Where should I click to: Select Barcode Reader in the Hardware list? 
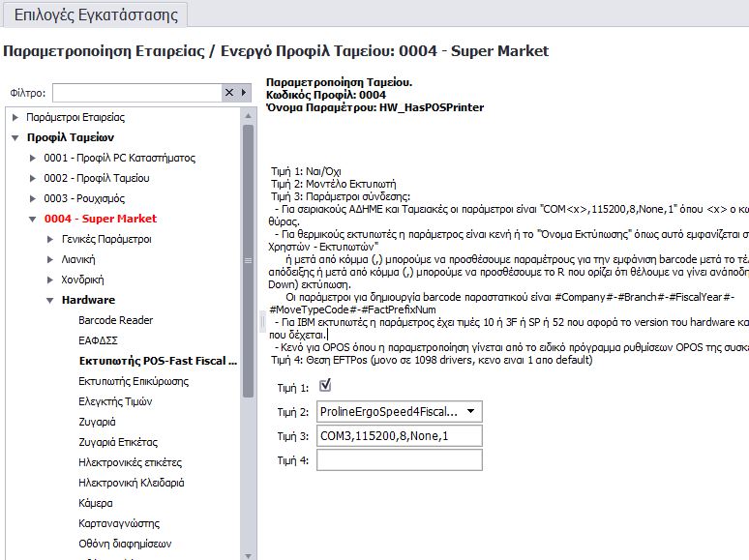115,320
